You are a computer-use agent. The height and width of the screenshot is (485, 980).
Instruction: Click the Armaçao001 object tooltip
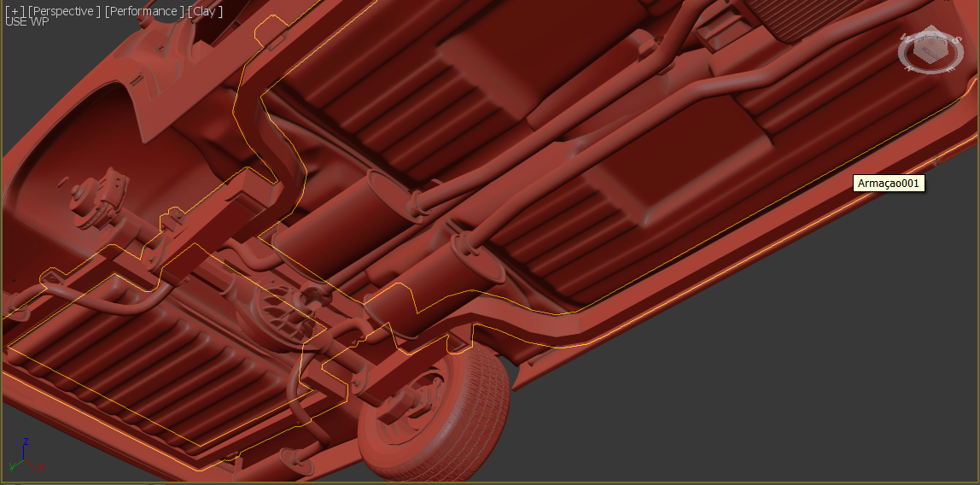coord(890,183)
